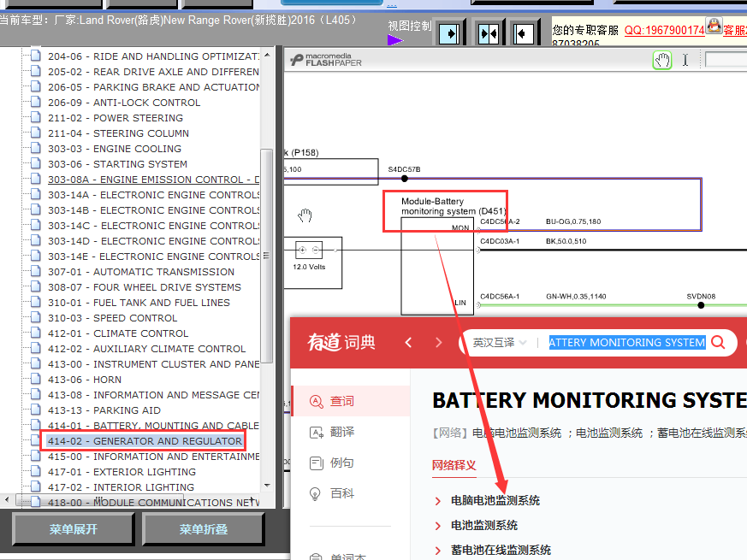Viewport: 747px width, 560px height.
Task: Click the view control left-arrow button
Action: (x=523, y=34)
